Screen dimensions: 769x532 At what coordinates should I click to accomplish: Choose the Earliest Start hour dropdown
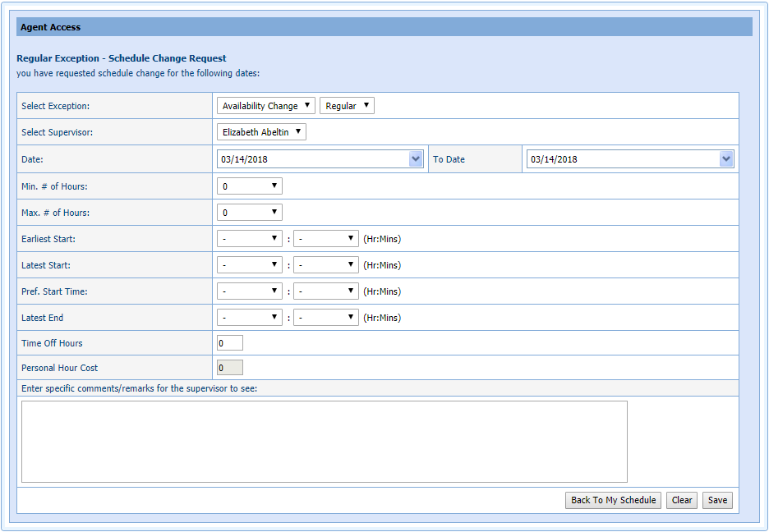click(x=249, y=239)
